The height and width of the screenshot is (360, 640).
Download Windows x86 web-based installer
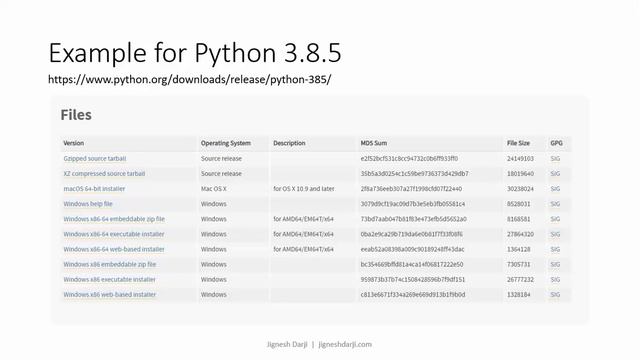109,294
